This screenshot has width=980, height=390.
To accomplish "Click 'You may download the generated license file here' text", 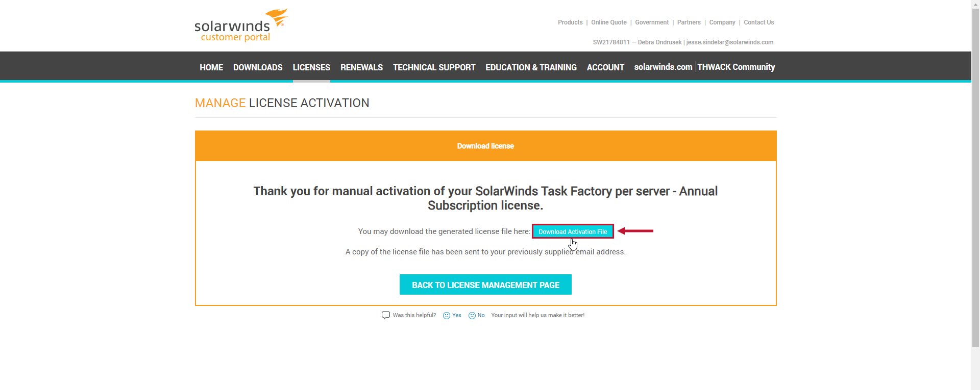I will [x=444, y=231].
